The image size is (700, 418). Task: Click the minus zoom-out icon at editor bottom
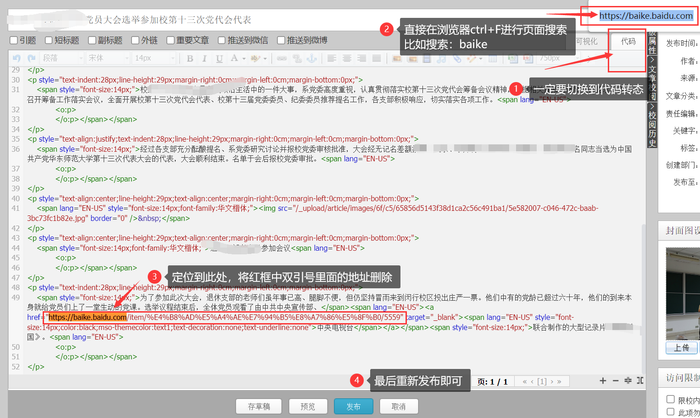coord(616,380)
